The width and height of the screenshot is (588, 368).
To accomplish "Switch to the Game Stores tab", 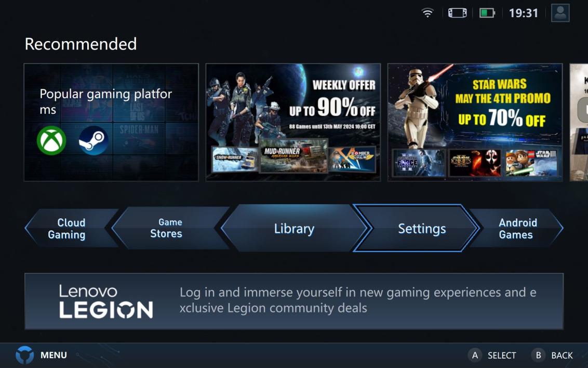I will 169,228.
